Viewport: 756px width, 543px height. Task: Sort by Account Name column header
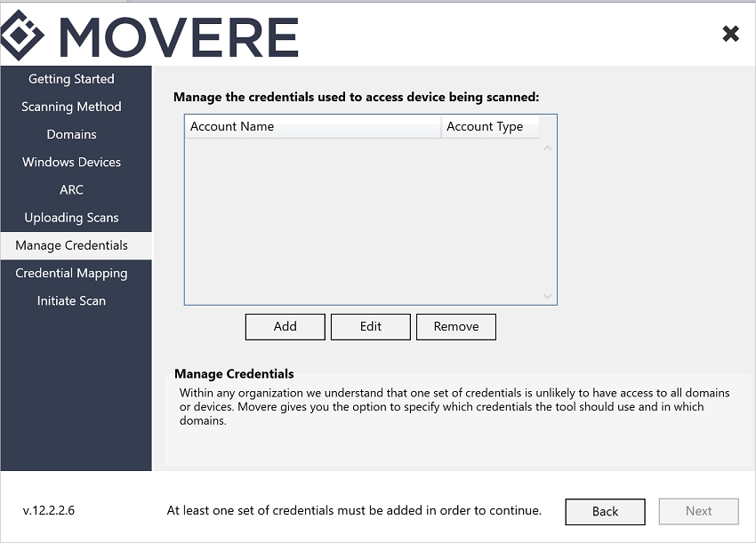click(312, 127)
